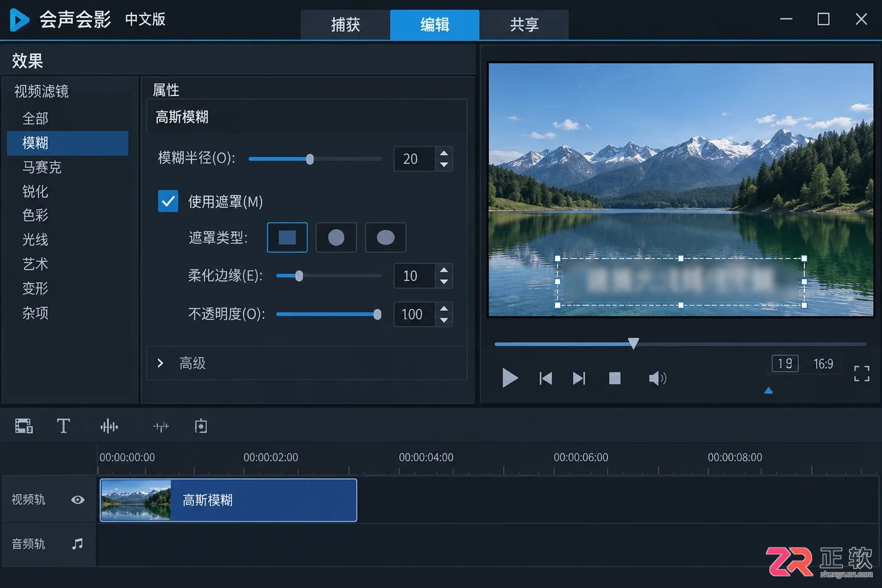
Task: Select the Title text tool
Action: pos(63,426)
